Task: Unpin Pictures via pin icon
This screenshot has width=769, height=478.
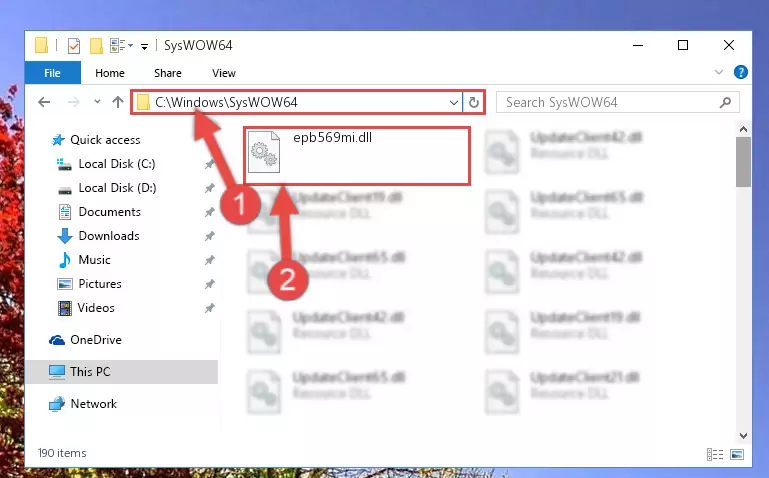Action: [x=209, y=284]
